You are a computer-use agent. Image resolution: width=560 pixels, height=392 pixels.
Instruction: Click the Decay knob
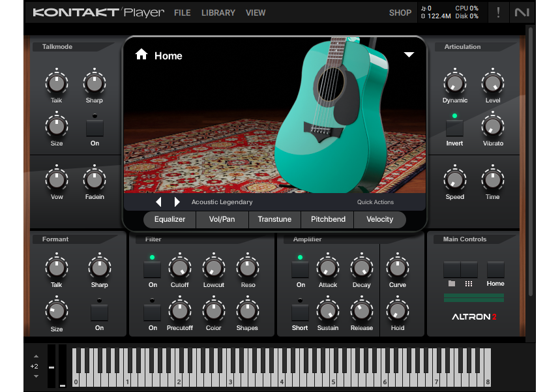[361, 267]
